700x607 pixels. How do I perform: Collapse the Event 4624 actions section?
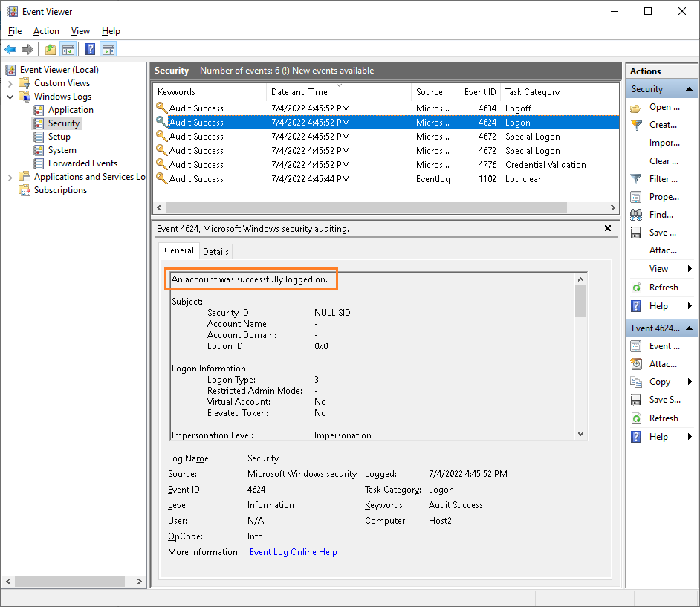(x=690, y=328)
